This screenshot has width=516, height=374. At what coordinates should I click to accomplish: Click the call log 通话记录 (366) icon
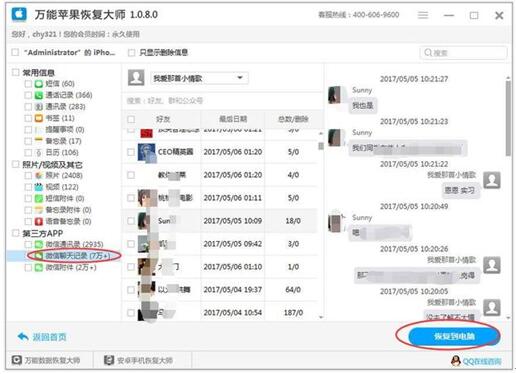point(39,95)
